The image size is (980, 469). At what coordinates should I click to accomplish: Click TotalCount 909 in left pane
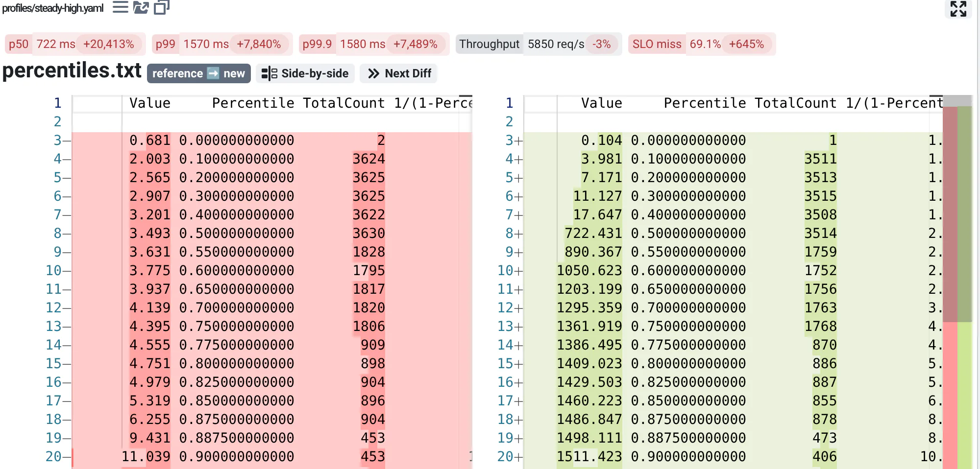(x=373, y=345)
